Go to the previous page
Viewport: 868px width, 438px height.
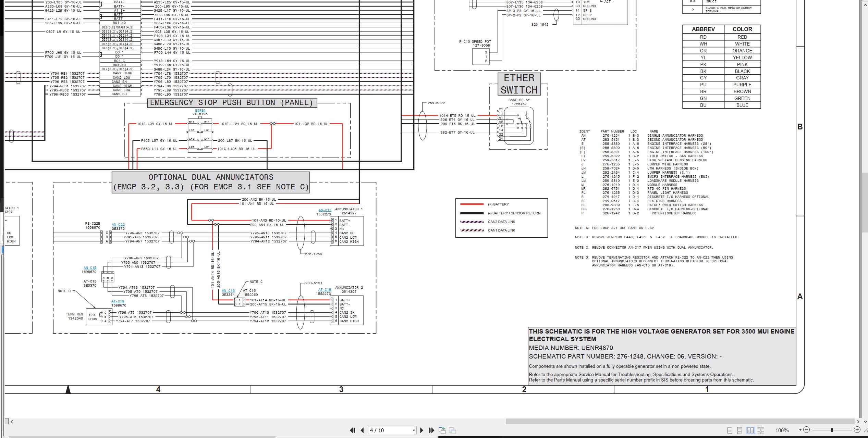tap(362, 430)
